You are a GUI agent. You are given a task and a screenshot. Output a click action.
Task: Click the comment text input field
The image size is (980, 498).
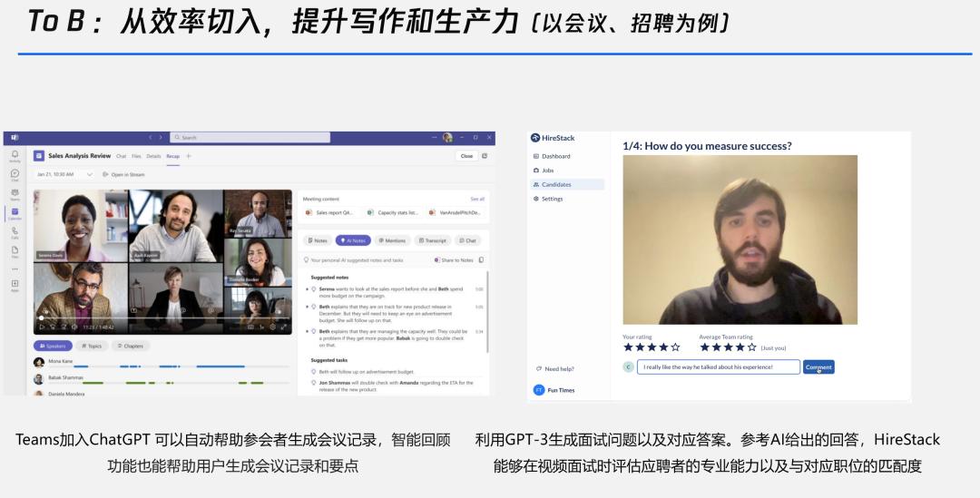[x=719, y=366]
